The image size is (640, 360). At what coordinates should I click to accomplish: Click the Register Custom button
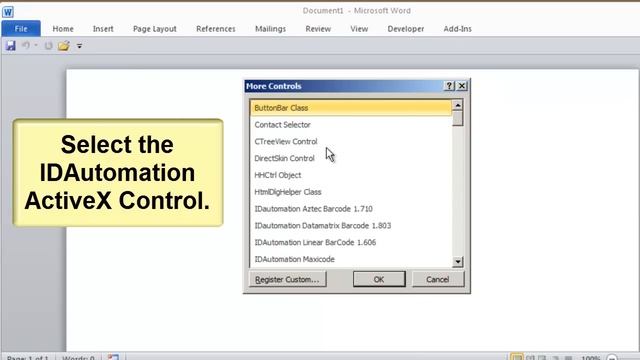coord(288,280)
